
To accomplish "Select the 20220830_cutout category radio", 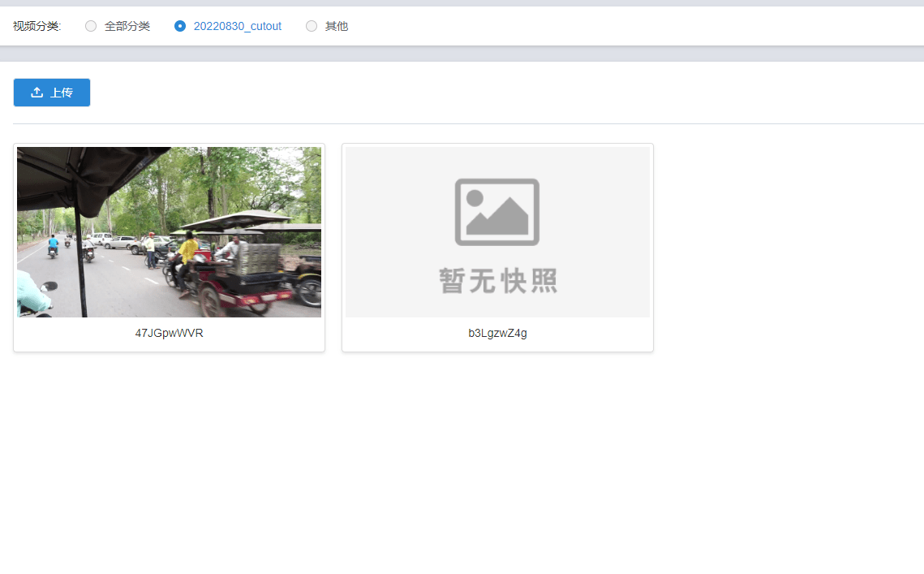I will point(180,26).
